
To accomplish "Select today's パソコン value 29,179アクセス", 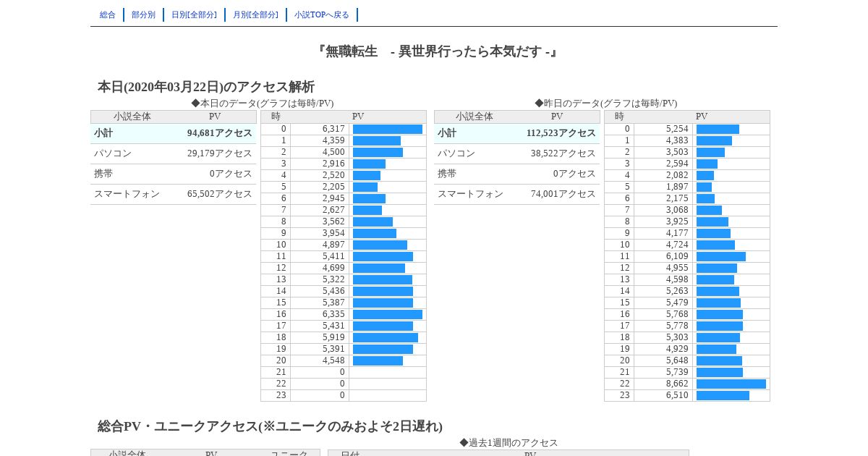I will 220,153.
